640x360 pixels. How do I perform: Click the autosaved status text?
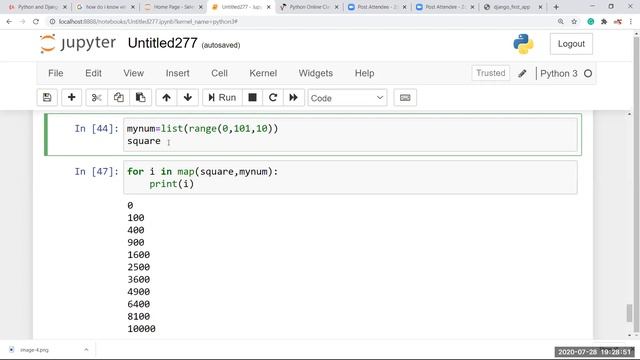[x=221, y=45]
